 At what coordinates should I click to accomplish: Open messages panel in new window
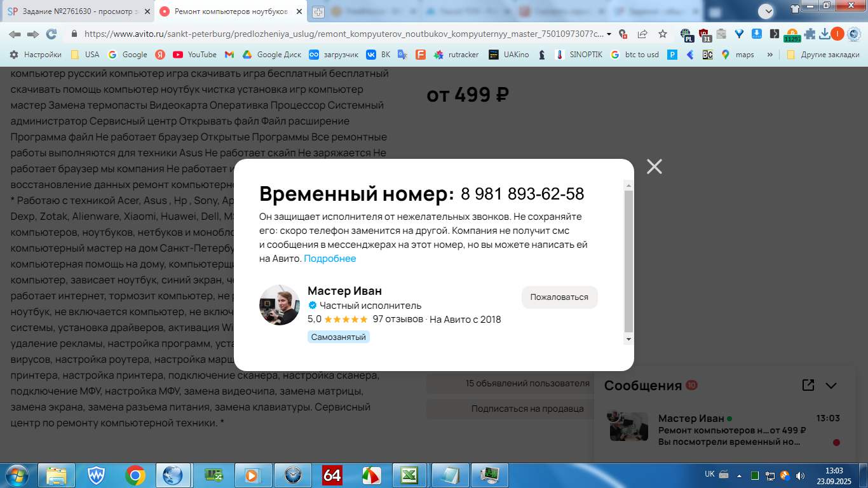click(808, 385)
